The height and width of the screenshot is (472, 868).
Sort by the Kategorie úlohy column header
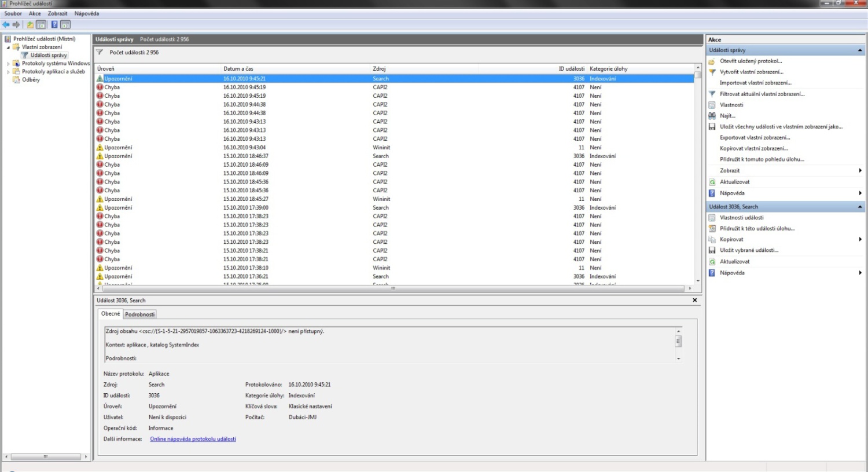click(639, 69)
